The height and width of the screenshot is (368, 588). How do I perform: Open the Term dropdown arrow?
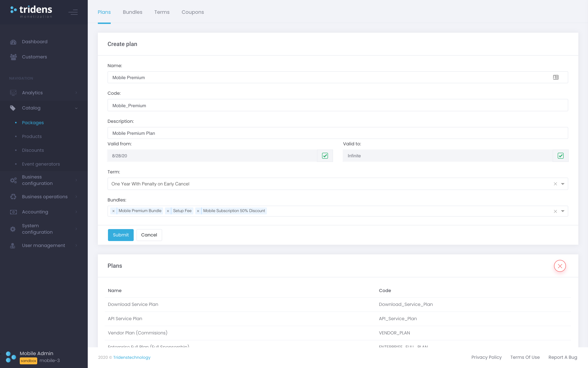click(563, 184)
